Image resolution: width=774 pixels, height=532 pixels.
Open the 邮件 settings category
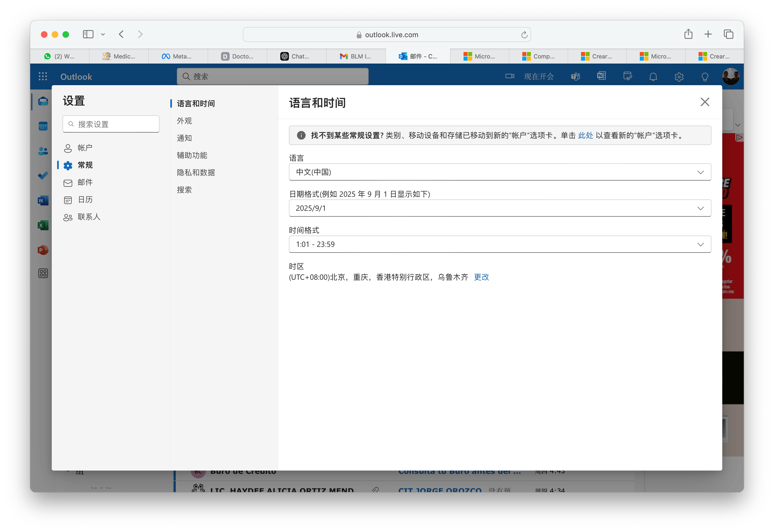tap(85, 182)
